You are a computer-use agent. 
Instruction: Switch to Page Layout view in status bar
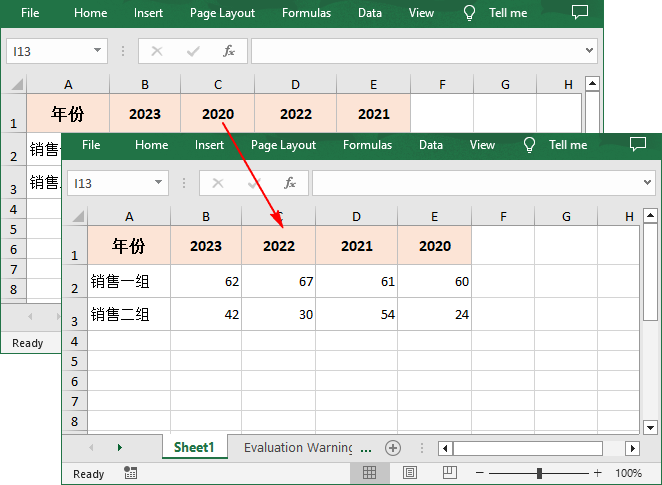tap(410, 473)
